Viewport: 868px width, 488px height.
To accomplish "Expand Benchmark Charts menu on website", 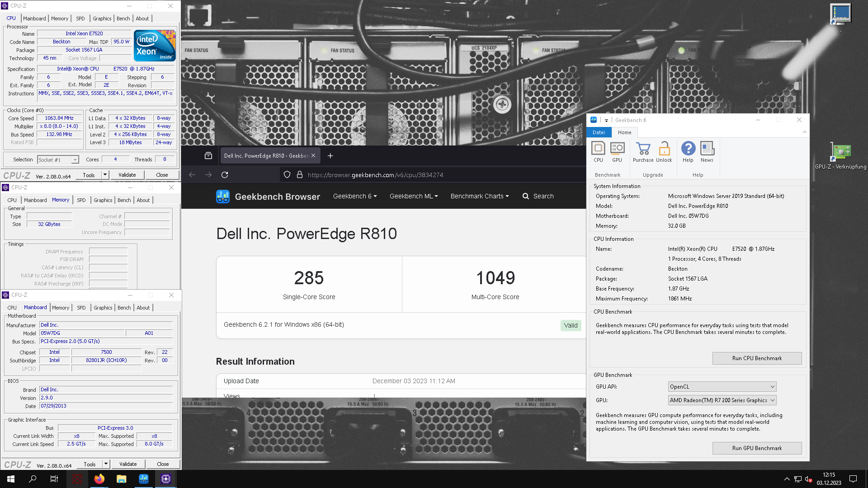I will click(x=480, y=196).
